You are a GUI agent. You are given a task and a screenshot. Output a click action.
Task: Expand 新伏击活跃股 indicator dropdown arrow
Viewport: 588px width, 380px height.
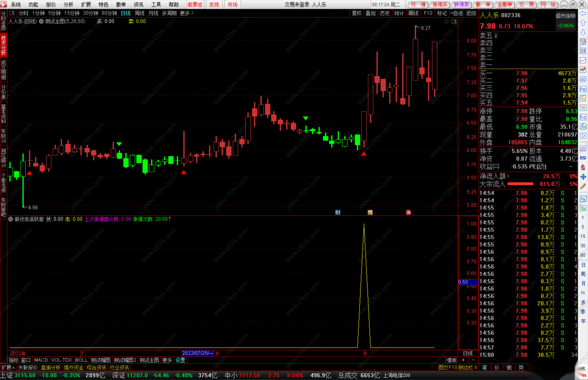11,219
